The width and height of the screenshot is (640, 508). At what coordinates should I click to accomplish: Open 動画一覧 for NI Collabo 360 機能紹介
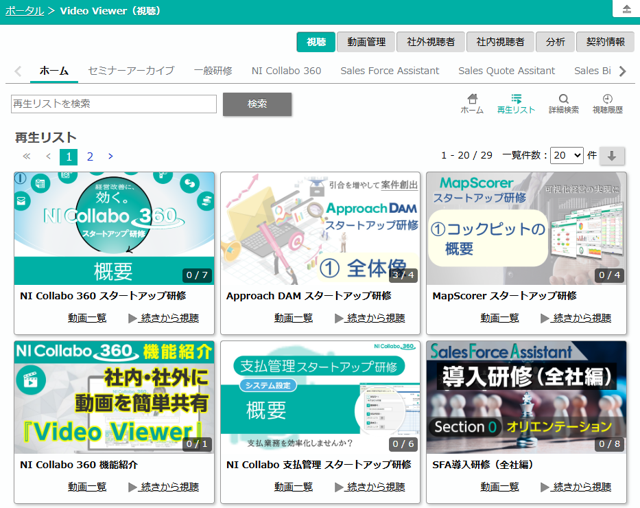[x=87, y=487]
